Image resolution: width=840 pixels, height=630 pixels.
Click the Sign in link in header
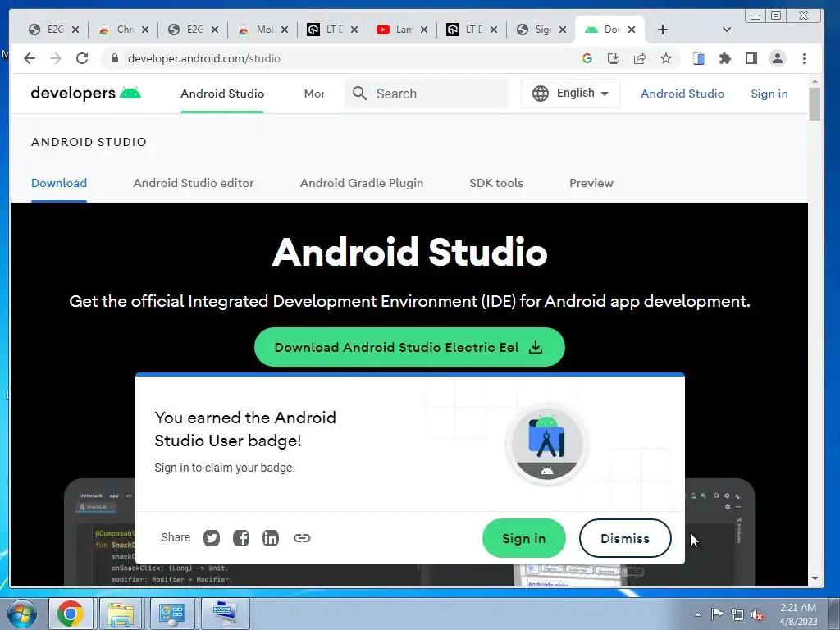tap(769, 94)
